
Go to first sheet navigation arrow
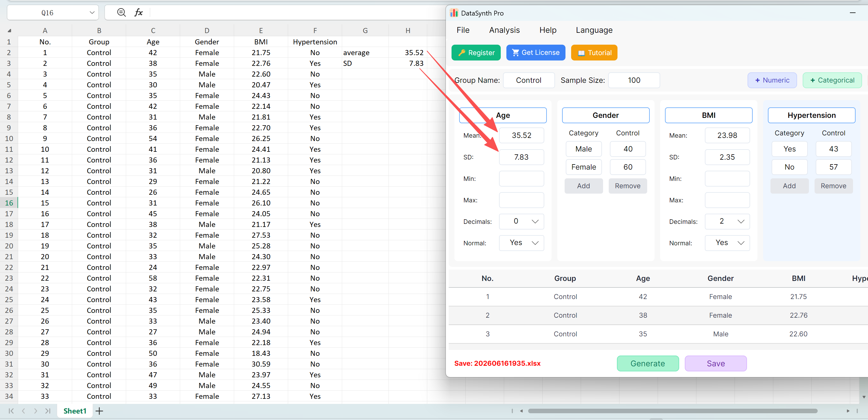(11, 411)
